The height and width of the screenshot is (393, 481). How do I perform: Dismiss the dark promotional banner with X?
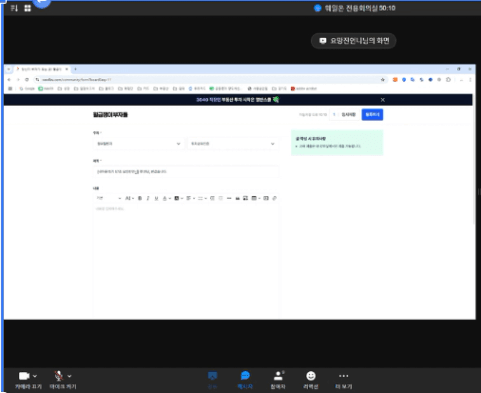coord(383,100)
